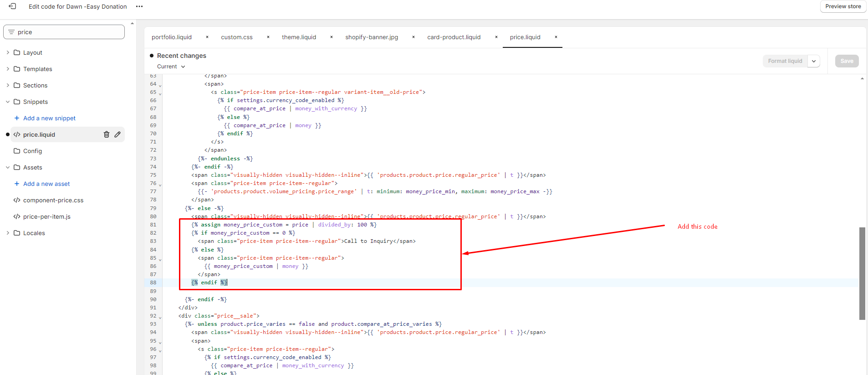Click the Sections folder icon
The height and width of the screenshot is (375, 868).
pyautogui.click(x=17, y=85)
